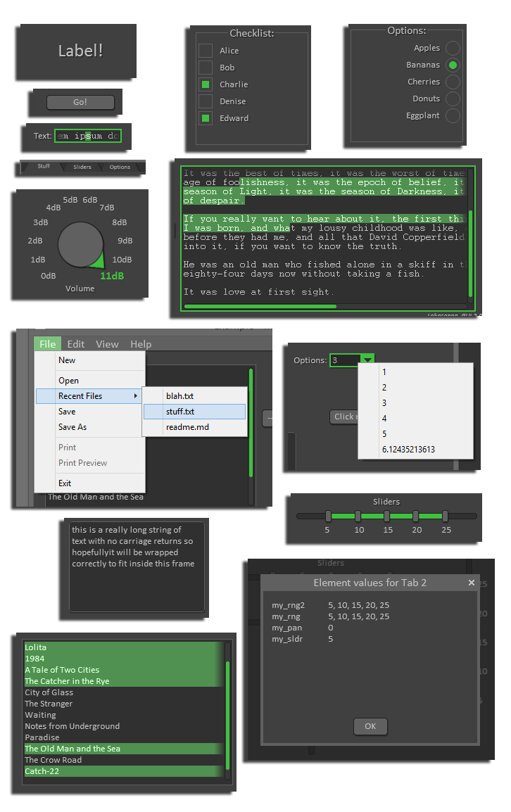
Task: Choose Save As from the File menu
Action: (x=90, y=426)
